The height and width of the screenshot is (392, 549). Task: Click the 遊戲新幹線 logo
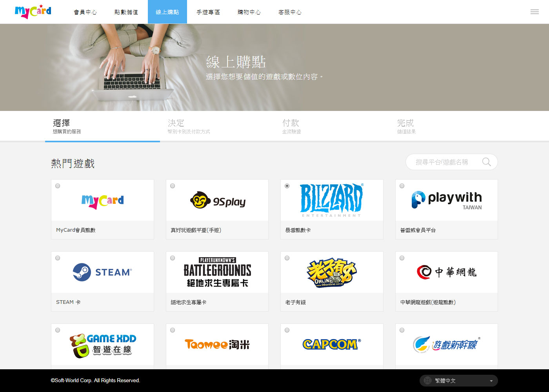pos(447,344)
